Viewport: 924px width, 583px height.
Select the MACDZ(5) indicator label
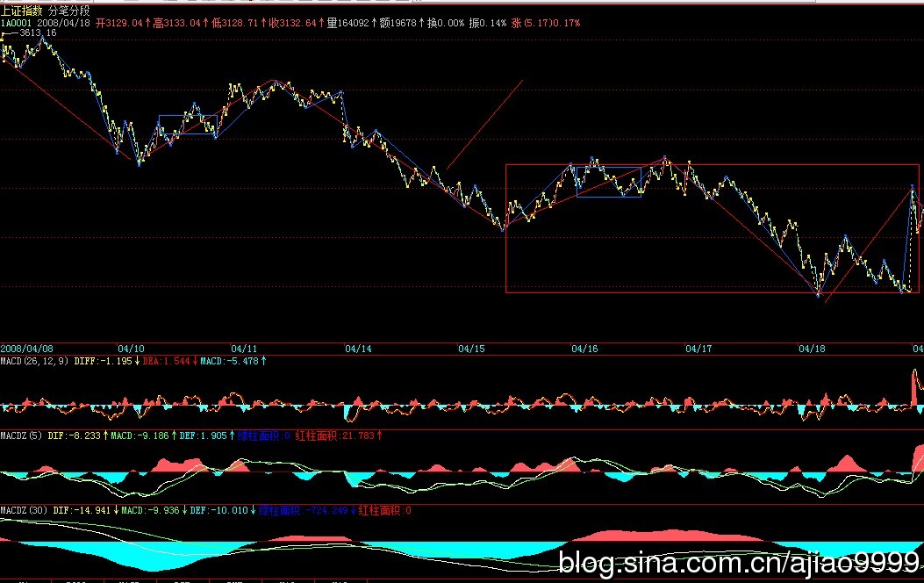tap(21, 435)
